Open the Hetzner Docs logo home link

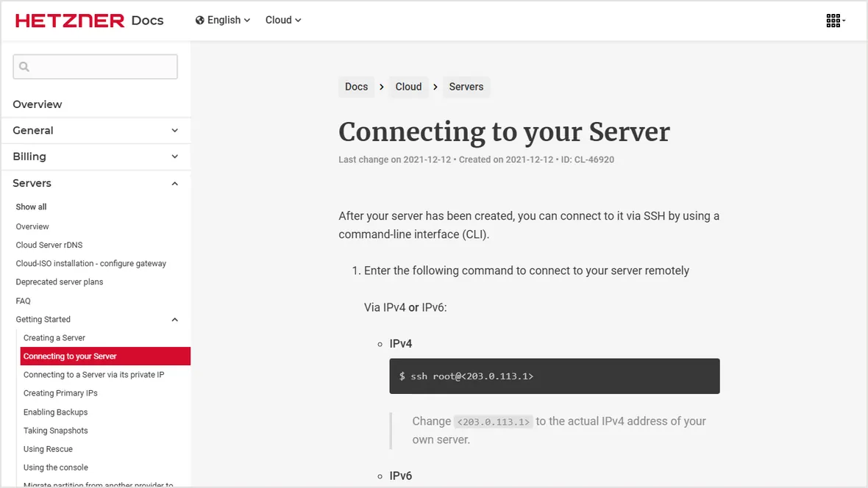click(x=89, y=21)
